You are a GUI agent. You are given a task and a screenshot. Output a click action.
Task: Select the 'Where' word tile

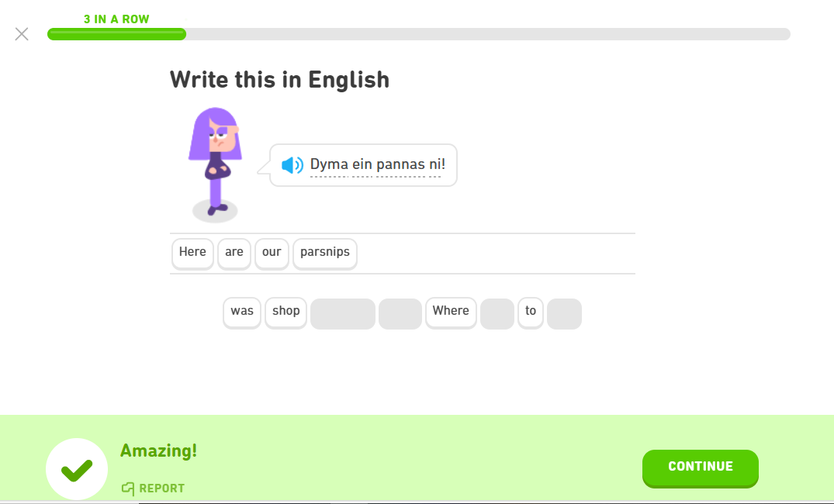[451, 312]
